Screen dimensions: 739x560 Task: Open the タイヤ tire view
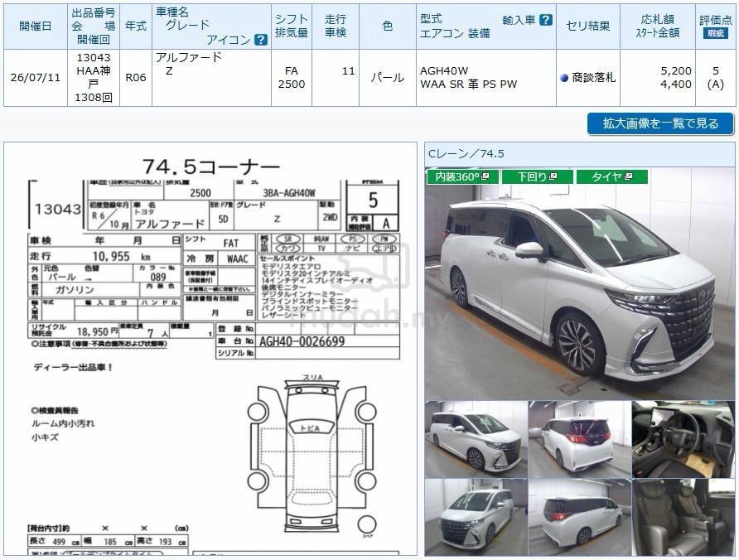[x=612, y=176]
